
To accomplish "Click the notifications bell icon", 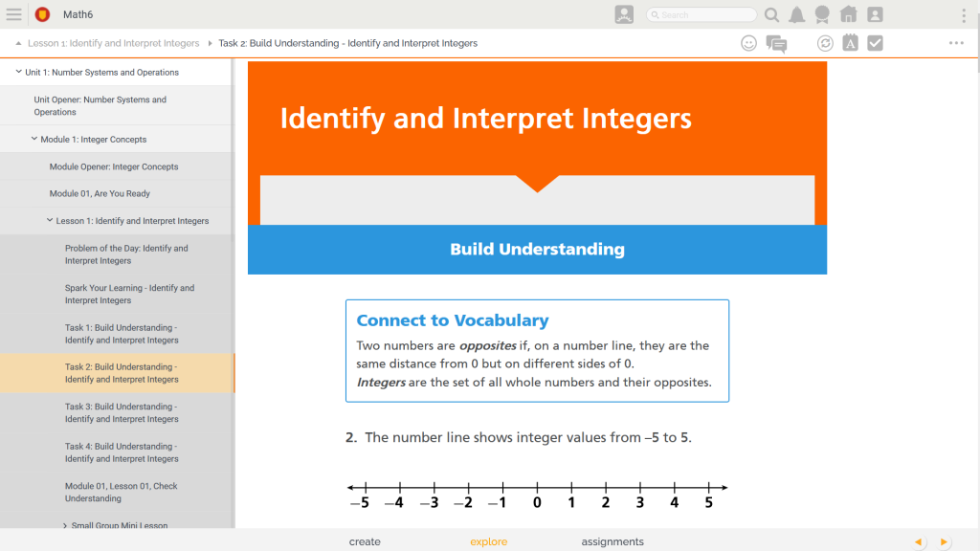I will click(x=796, y=14).
